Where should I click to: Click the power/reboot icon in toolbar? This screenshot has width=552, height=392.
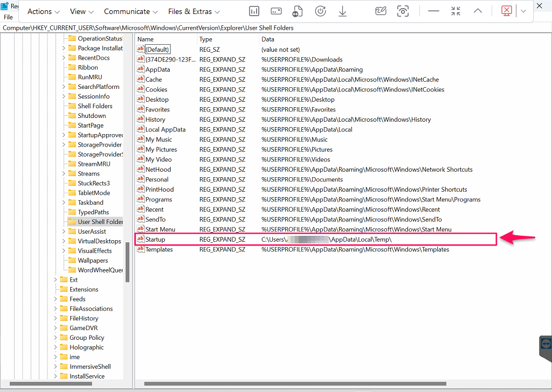click(320, 11)
